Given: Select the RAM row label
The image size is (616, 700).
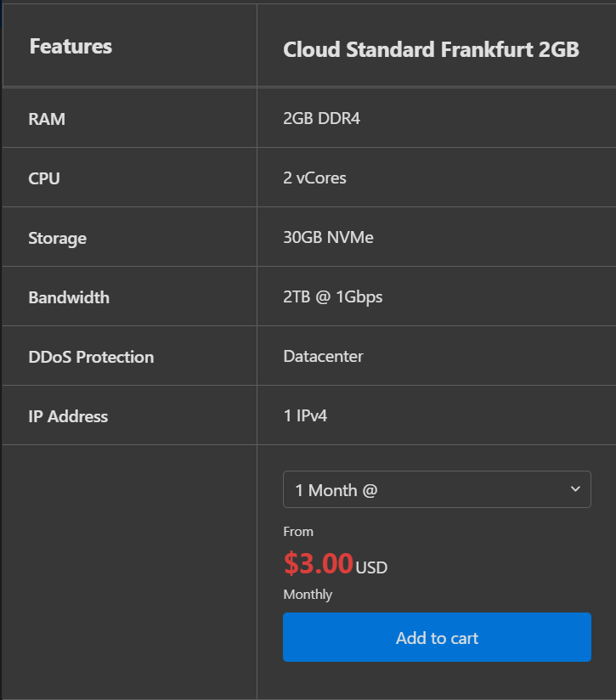Looking at the screenshot, I should (47, 119).
